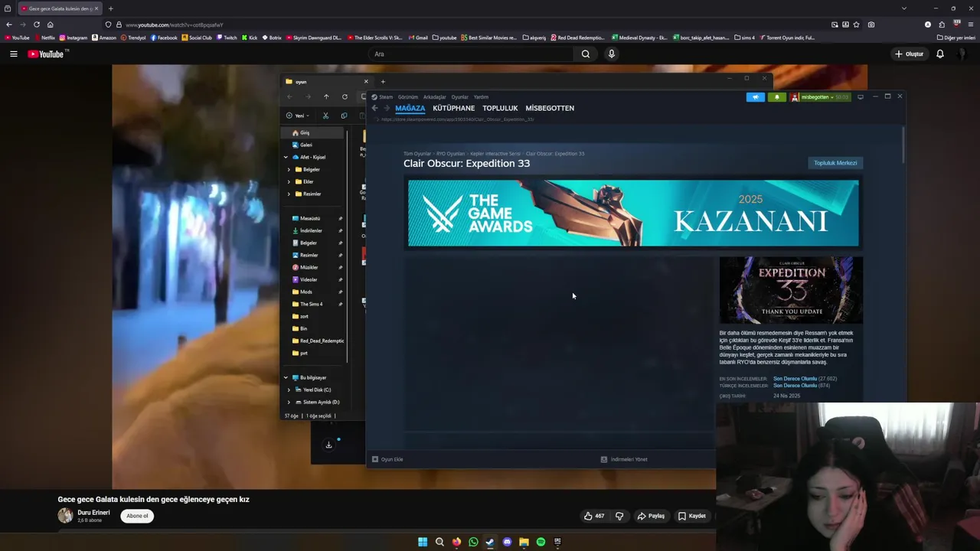980x551 pixels.
Task: Click the Topluluk Merkezi button
Action: tap(835, 162)
